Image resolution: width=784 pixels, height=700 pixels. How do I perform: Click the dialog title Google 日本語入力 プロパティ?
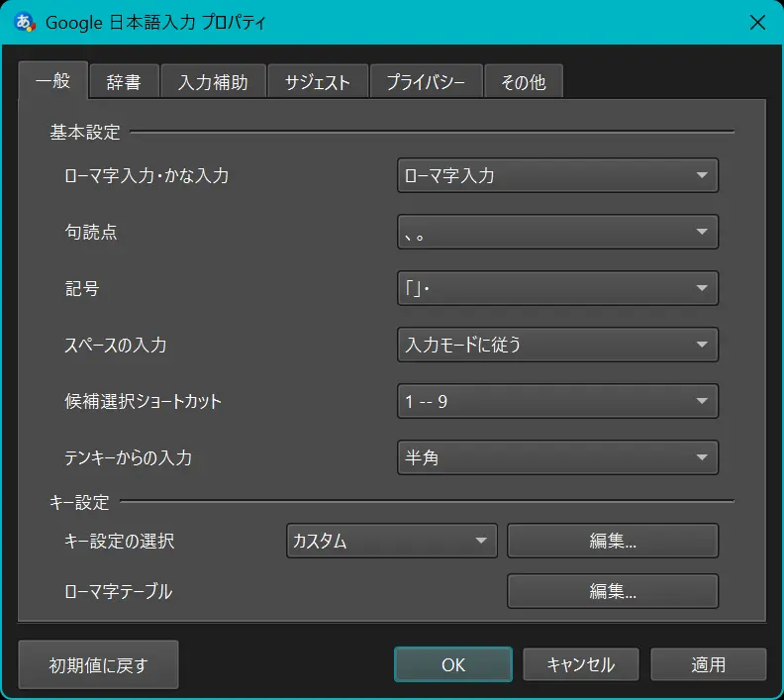click(155, 23)
